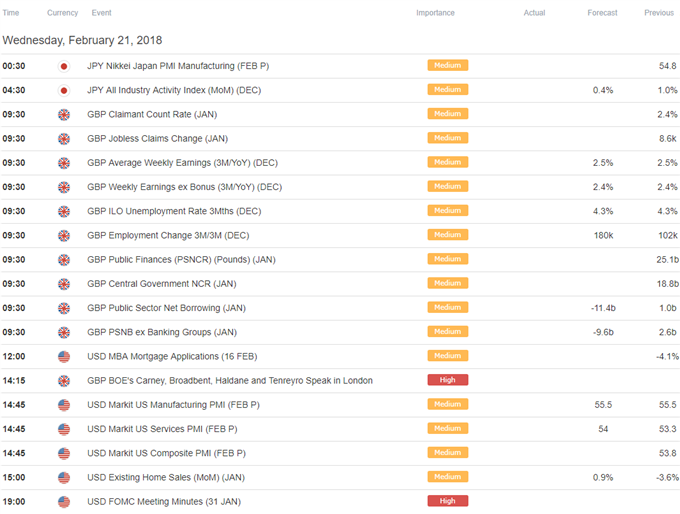Open GBP Public Sector Net Borrowing event
Image resolution: width=680 pixels, height=514 pixels.
click(x=167, y=308)
